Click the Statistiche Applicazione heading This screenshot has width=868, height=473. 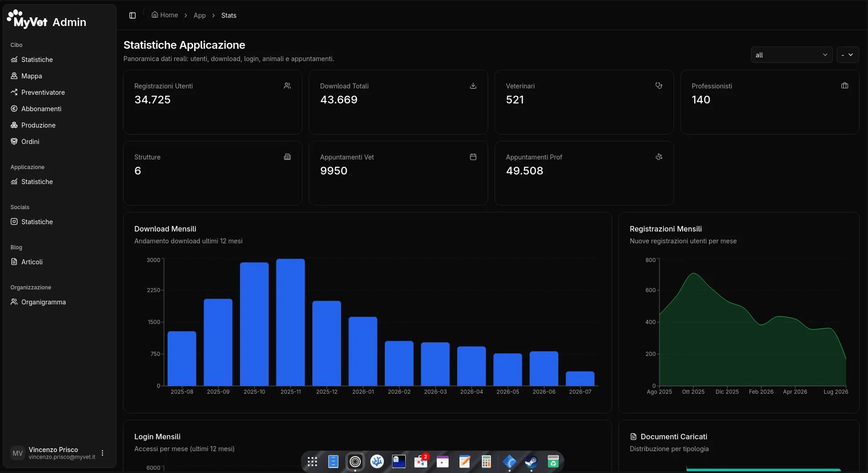184,45
